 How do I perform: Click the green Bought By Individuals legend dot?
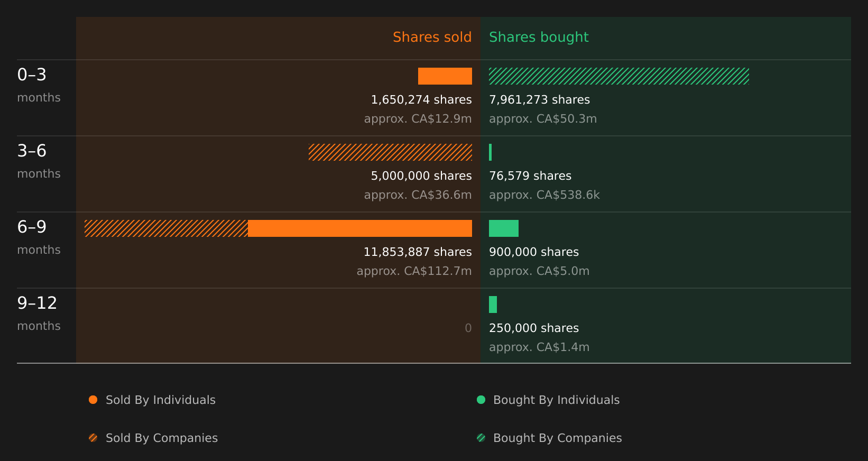tap(481, 400)
